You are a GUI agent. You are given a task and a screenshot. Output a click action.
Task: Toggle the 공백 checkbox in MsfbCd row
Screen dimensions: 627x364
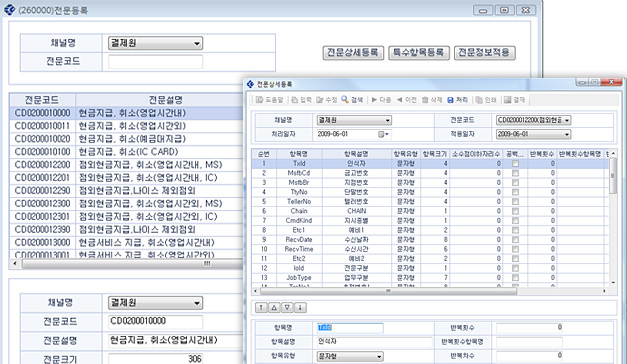pos(515,173)
